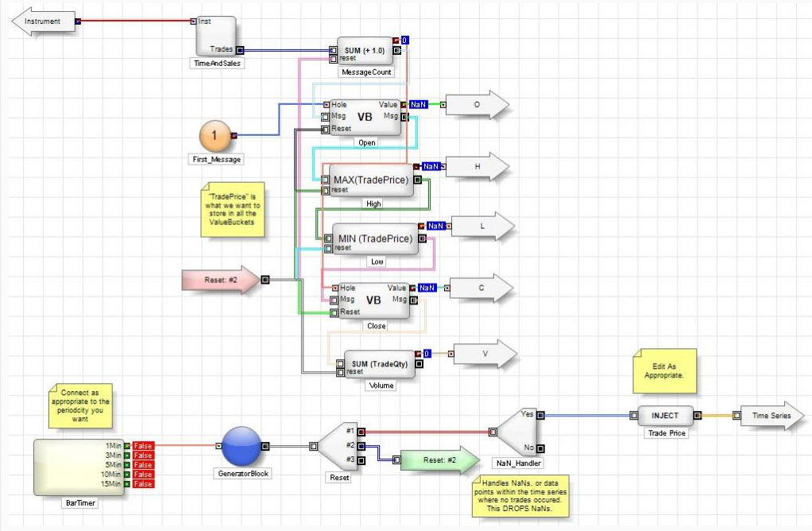Click the INJECT Trade Price block
The width and height of the screenshot is (812, 531).
(x=665, y=415)
